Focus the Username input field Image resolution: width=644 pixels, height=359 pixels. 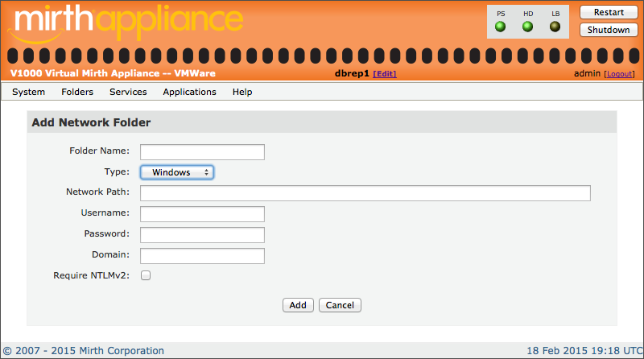[x=203, y=214]
